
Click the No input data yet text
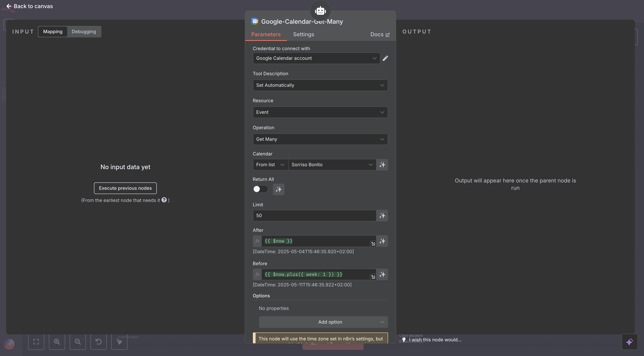[125, 167]
